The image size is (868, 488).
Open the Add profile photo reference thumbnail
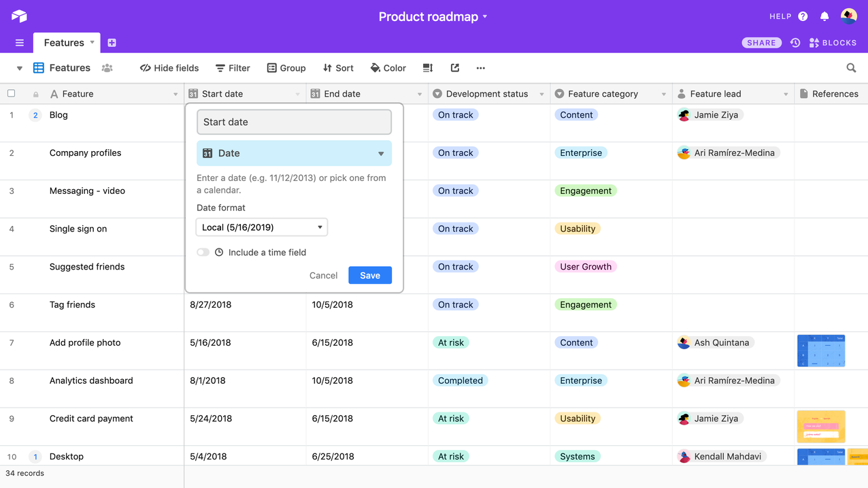pyautogui.click(x=820, y=351)
